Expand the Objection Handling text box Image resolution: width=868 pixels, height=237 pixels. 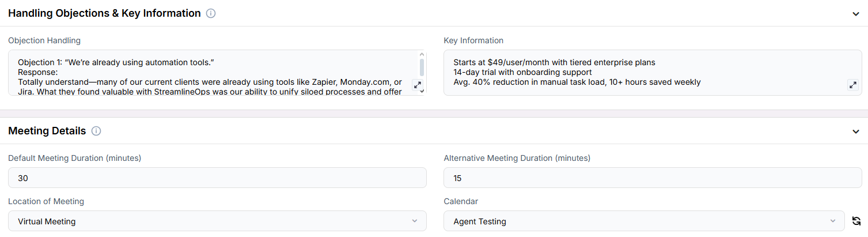tap(418, 85)
